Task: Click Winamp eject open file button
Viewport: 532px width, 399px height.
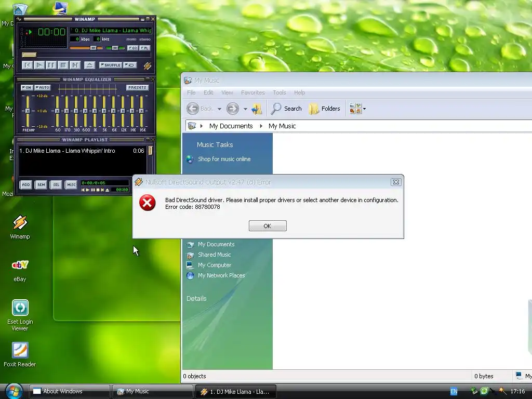Action: [x=89, y=65]
